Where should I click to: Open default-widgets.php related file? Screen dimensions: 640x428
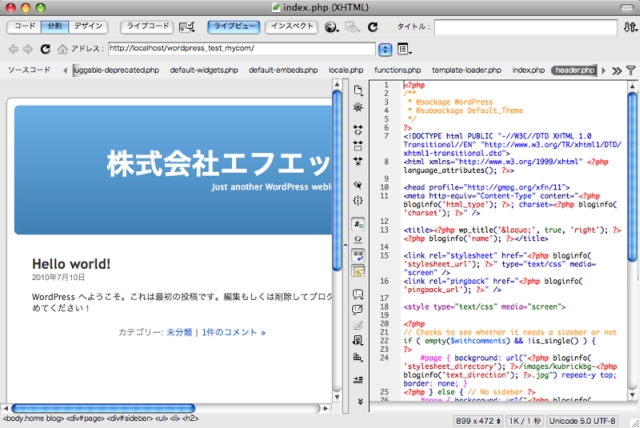pyautogui.click(x=204, y=70)
